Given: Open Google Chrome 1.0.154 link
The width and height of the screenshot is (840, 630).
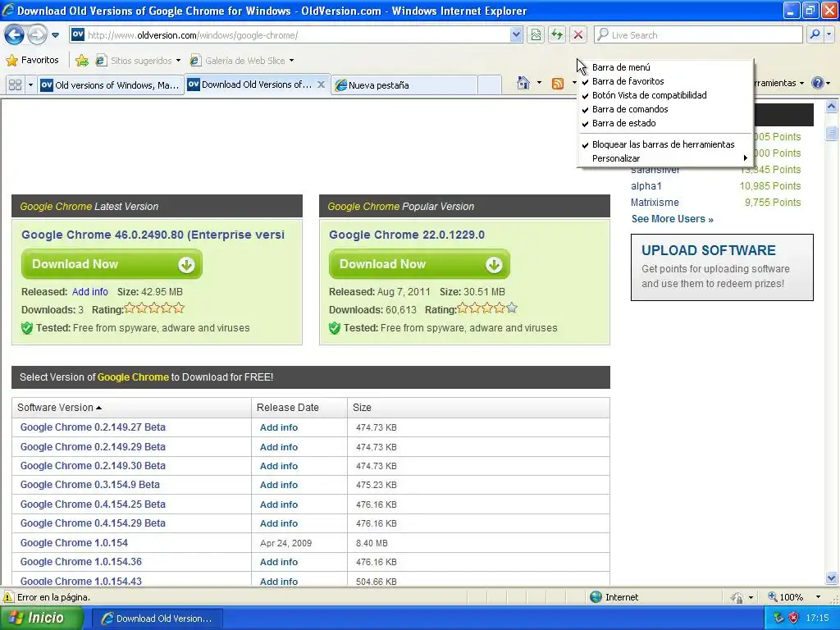Looking at the screenshot, I should [x=74, y=543].
